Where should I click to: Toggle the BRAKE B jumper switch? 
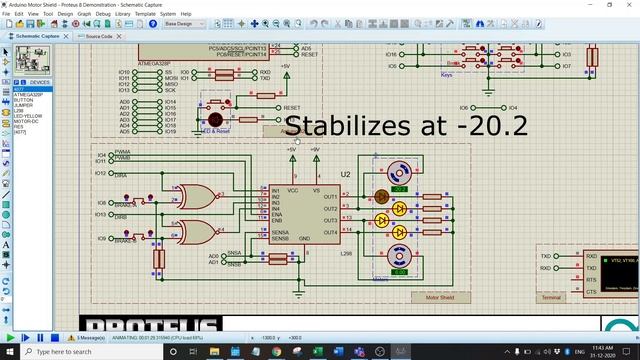point(138,236)
